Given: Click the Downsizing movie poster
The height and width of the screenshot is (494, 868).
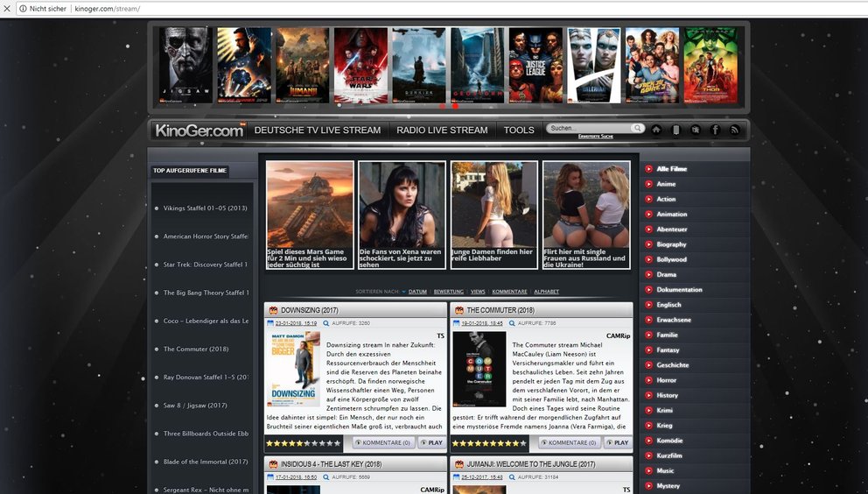Looking at the screenshot, I should pyautogui.click(x=293, y=369).
